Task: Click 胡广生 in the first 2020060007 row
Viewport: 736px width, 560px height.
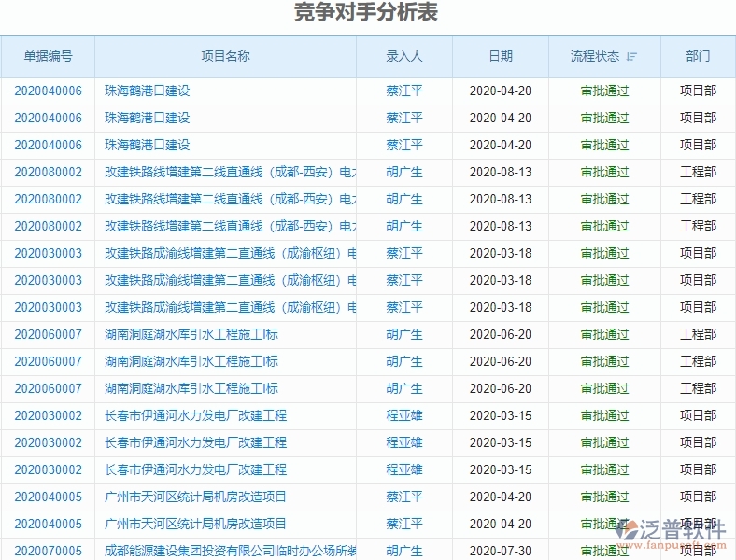Action: pyautogui.click(x=404, y=334)
